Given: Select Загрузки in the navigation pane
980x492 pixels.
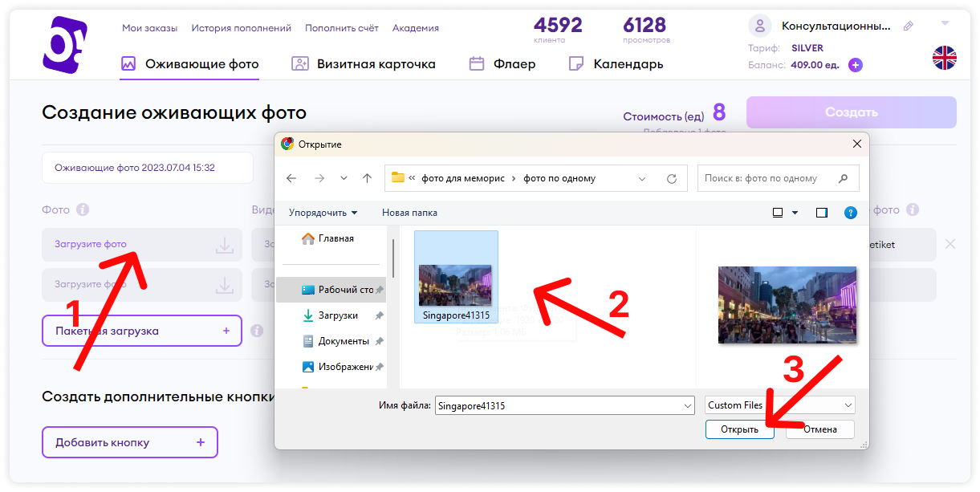Looking at the screenshot, I should click(x=338, y=315).
